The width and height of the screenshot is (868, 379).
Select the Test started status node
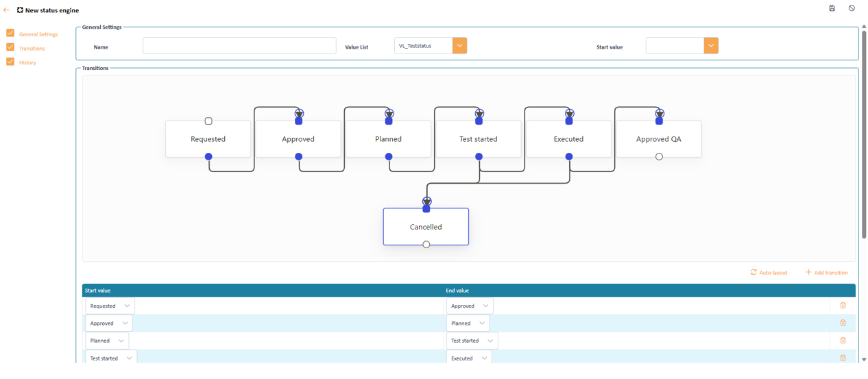(x=479, y=139)
